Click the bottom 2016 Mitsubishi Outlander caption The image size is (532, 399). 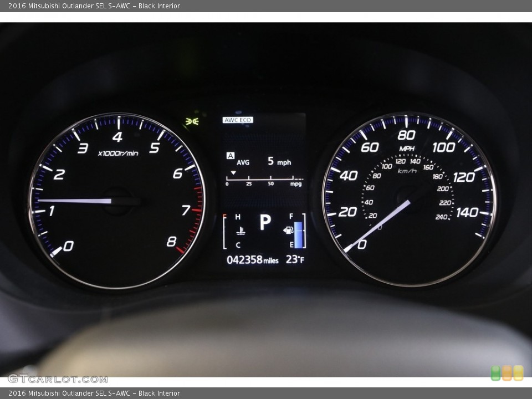point(94,393)
